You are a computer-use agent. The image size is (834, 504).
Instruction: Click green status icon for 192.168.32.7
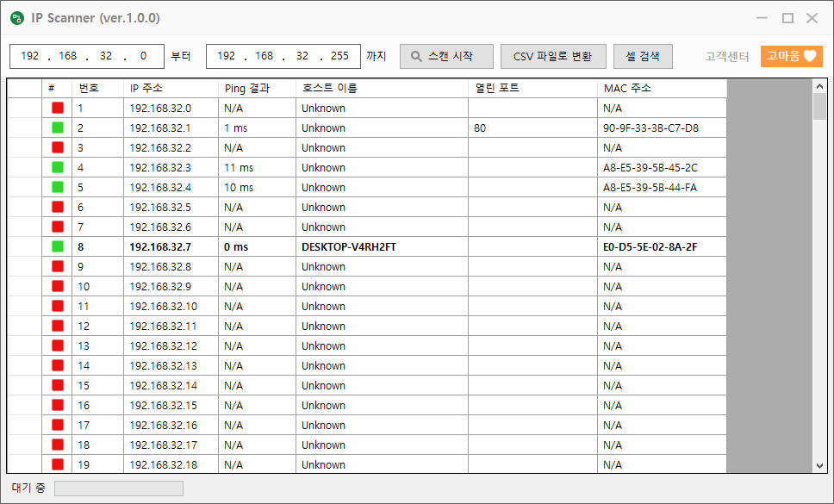58,246
